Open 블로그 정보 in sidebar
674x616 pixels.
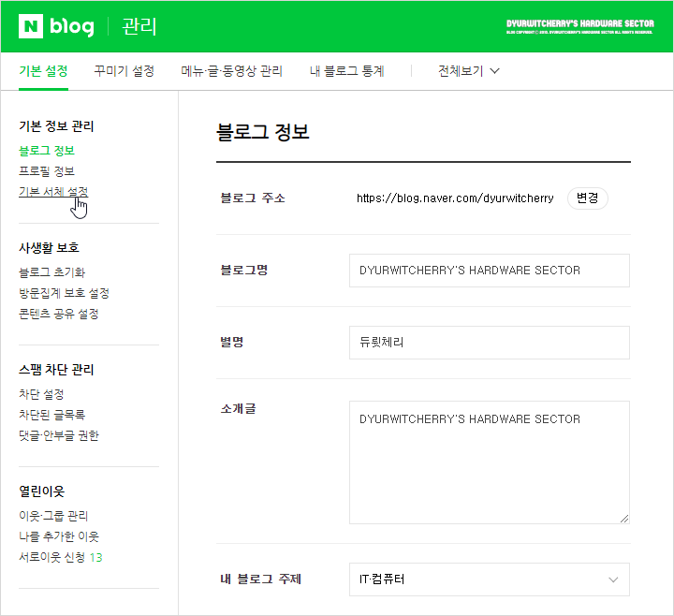pos(47,151)
